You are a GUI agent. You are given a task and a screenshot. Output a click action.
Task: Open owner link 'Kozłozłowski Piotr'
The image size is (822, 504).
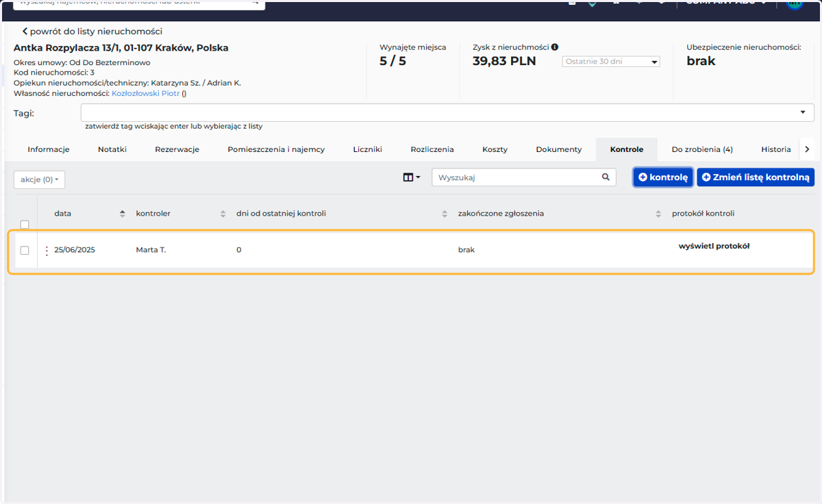pos(145,93)
